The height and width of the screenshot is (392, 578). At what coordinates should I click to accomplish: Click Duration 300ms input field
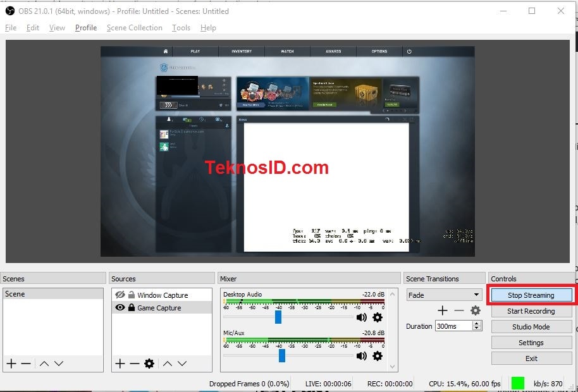[x=454, y=326]
